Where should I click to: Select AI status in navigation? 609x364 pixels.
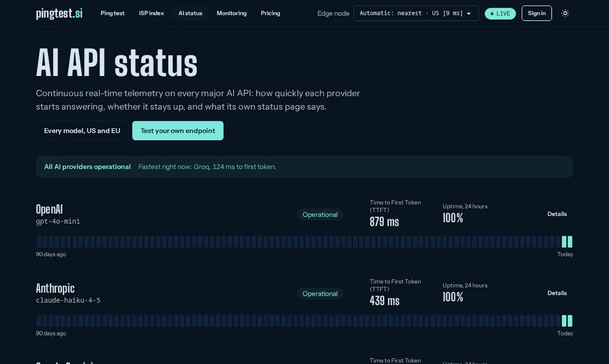click(x=190, y=13)
